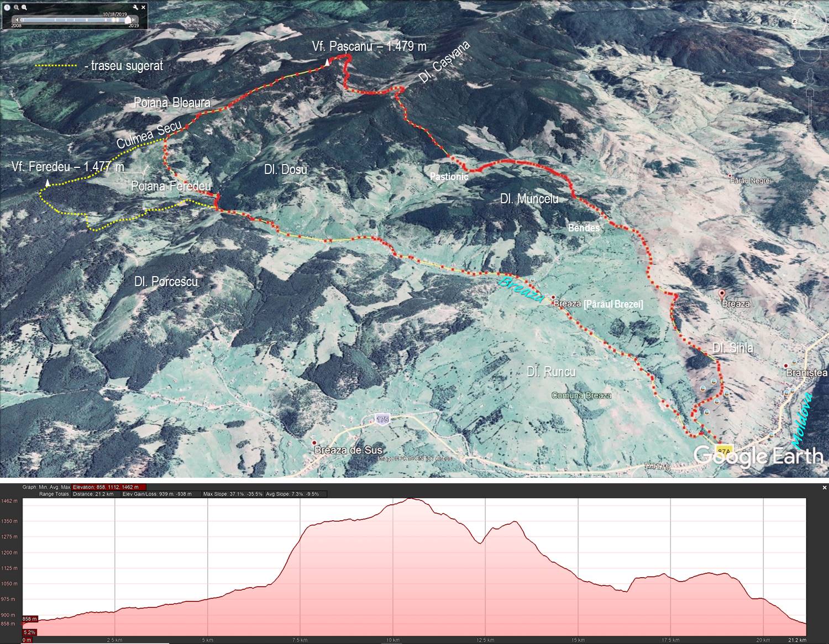Click the Street View pegman icon
Image resolution: width=829 pixels, height=644 pixels.
click(809, 76)
